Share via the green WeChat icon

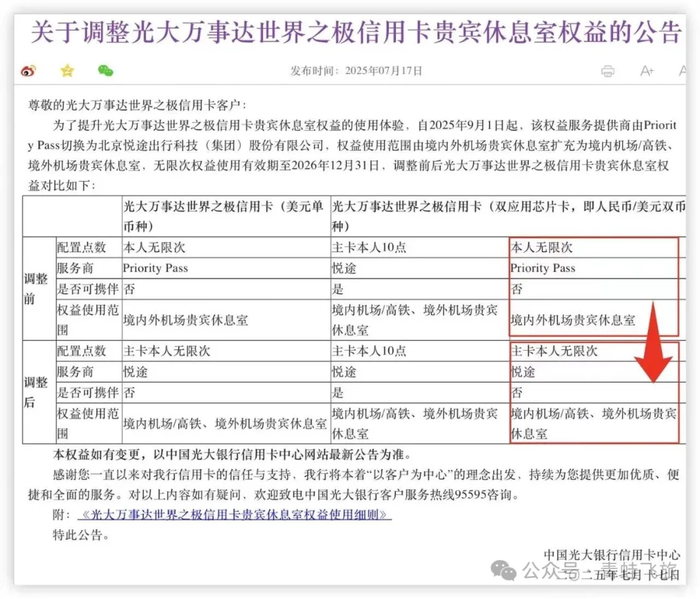click(x=105, y=71)
